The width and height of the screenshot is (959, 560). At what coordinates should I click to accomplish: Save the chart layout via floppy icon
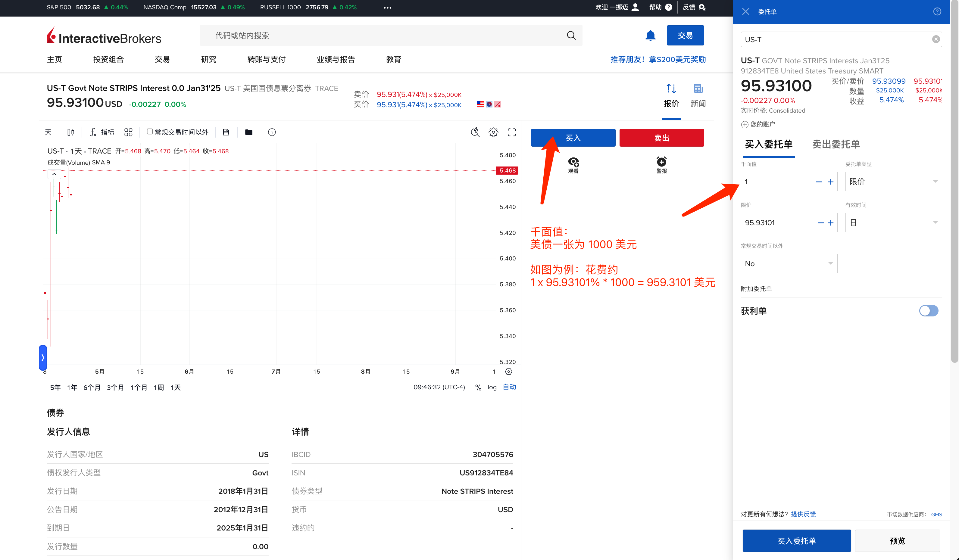226,132
